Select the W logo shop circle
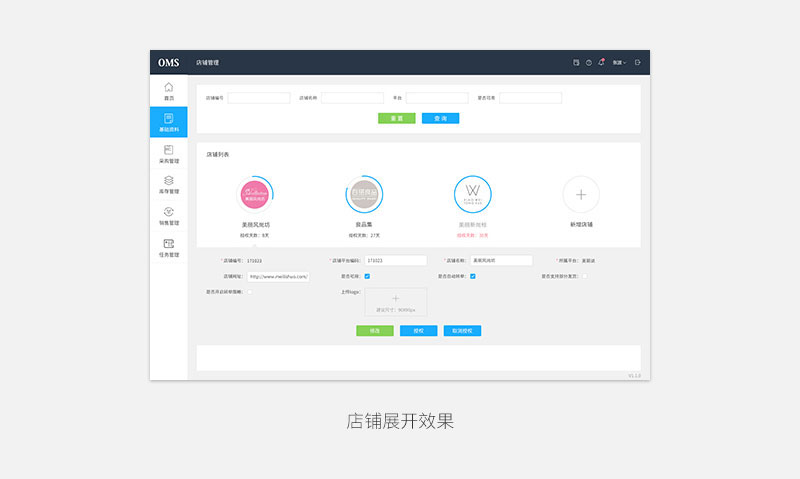 pyautogui.click(x=472, y=194)
